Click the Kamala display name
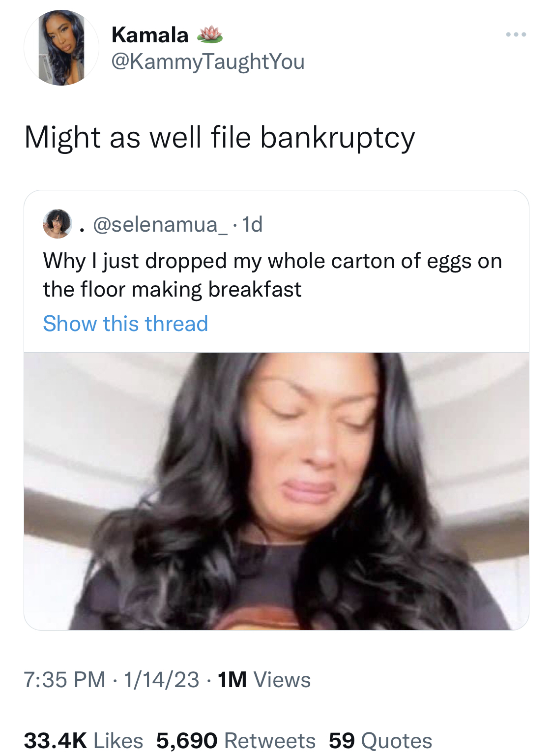Screen dimensions: 553x756 click(x=150, y=35)
